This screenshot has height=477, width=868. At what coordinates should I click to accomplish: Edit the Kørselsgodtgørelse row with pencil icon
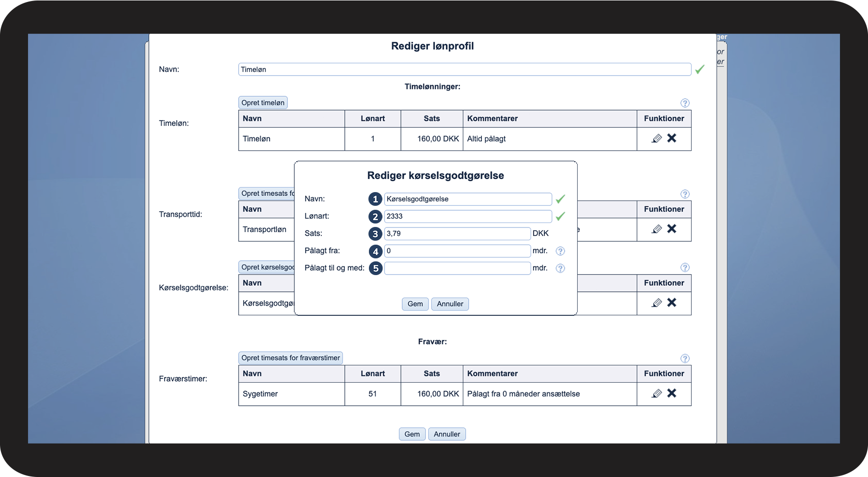click(656, 303)
